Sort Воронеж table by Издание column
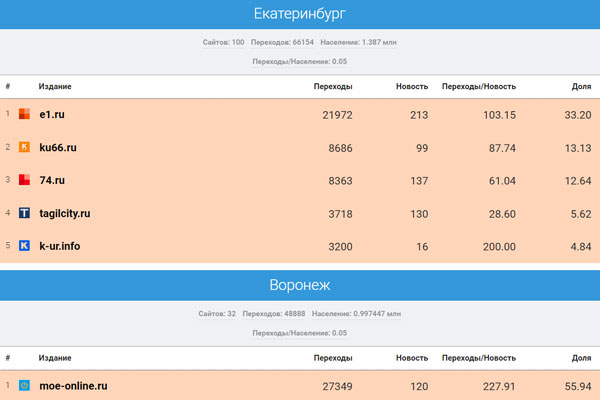 coord(54,357)
